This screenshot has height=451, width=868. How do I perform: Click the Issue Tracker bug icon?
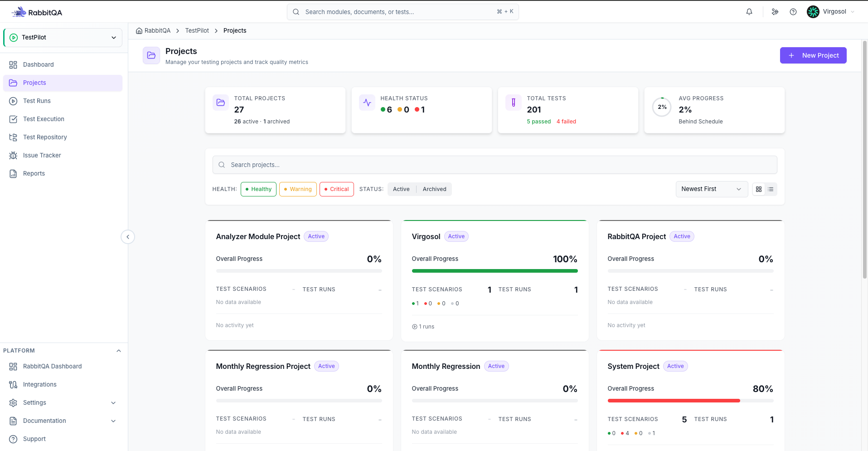tap(13, 155)
